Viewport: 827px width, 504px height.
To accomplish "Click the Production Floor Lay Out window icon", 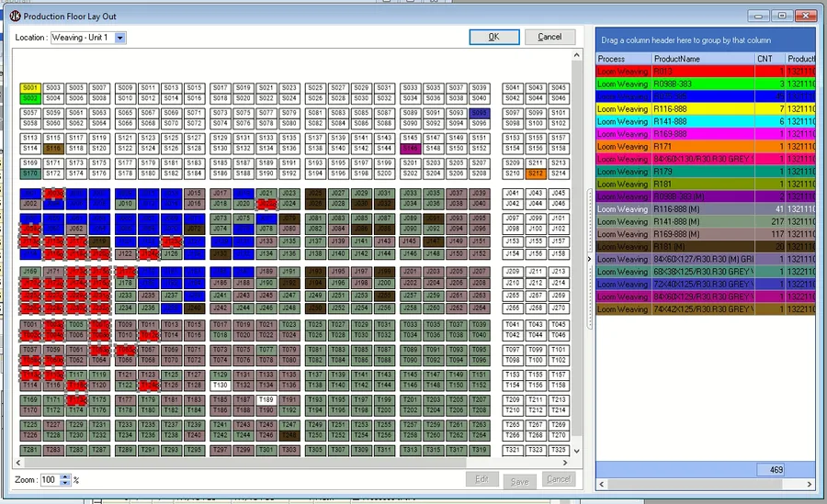I will (16, 17).
